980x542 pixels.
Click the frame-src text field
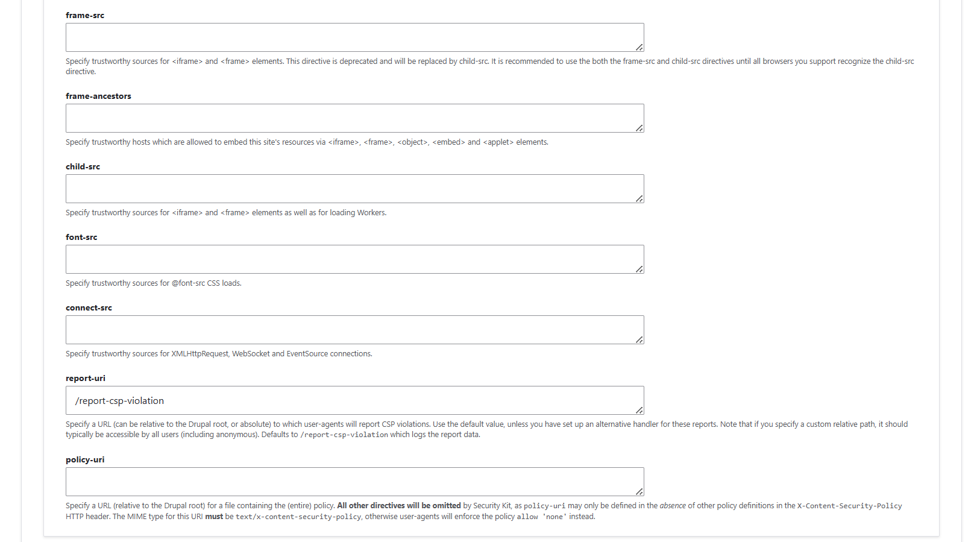pyautogui.click(x=354, y=37)
